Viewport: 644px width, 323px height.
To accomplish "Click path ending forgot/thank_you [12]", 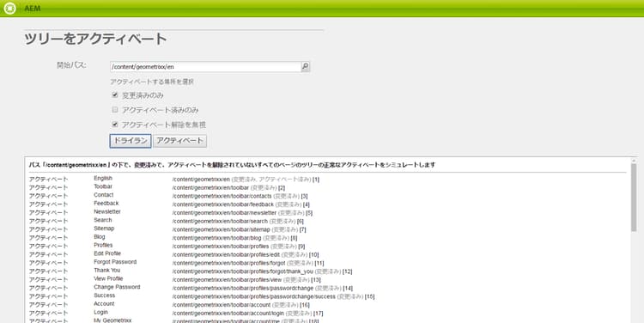I will (262, 271).
